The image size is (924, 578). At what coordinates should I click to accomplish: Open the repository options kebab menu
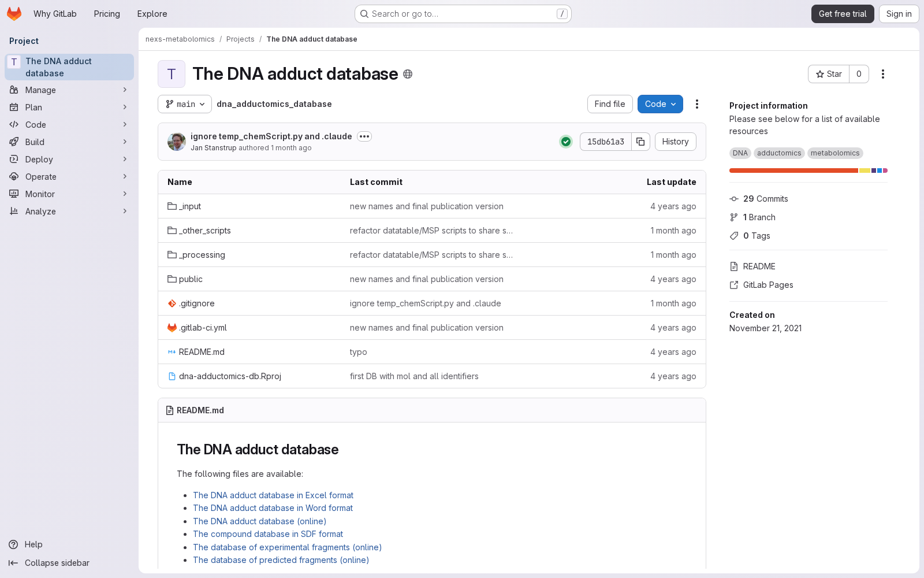coord(697,104)
